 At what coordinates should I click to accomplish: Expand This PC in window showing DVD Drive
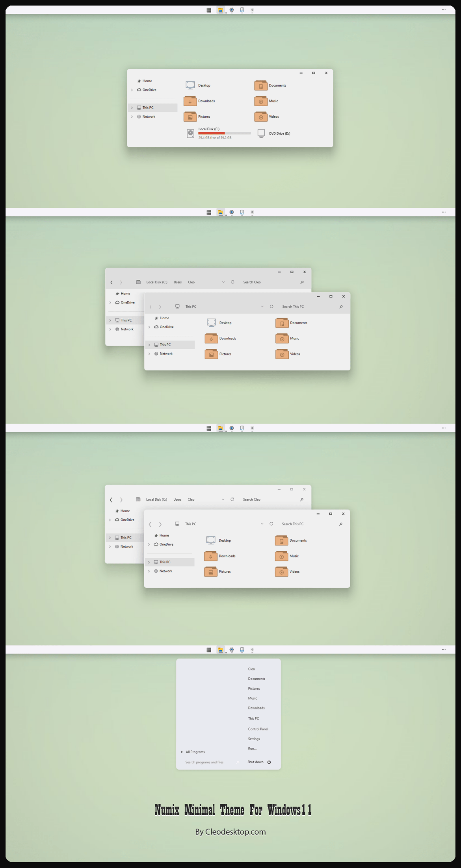[x=132, y=108]
